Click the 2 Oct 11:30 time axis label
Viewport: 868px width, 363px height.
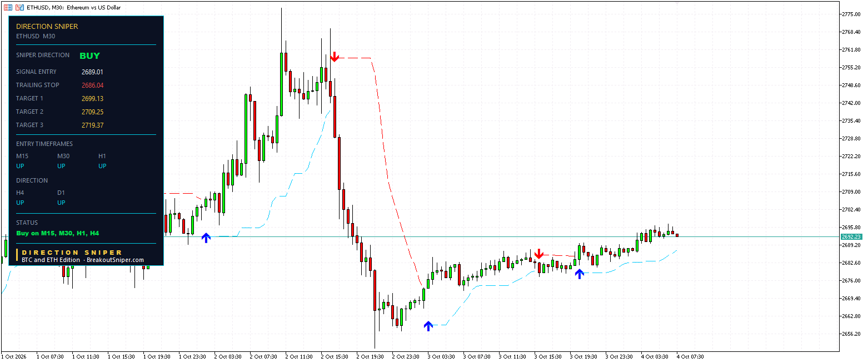point(300,357)
